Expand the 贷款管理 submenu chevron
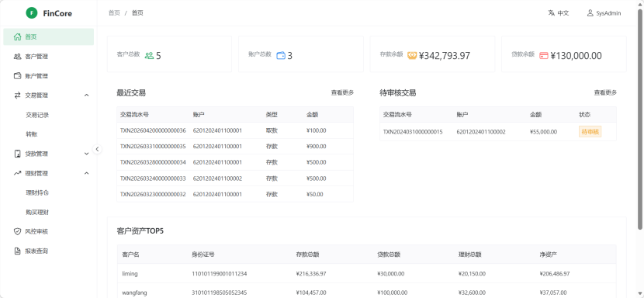Image resolution: width=644 pixels, height=298 pixels. click(x=87, y=154)
